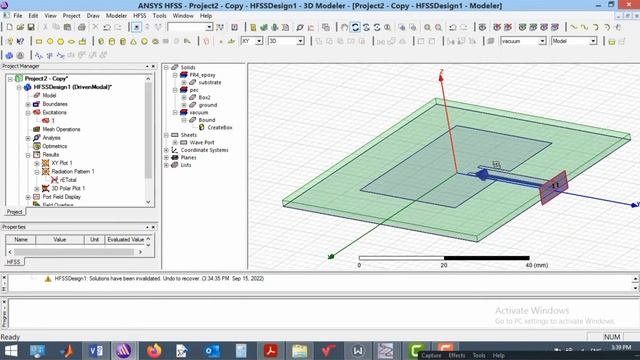Click the Draw Spline icon
This screenshot has height=360, width=640.
click(x=584, y=27)
